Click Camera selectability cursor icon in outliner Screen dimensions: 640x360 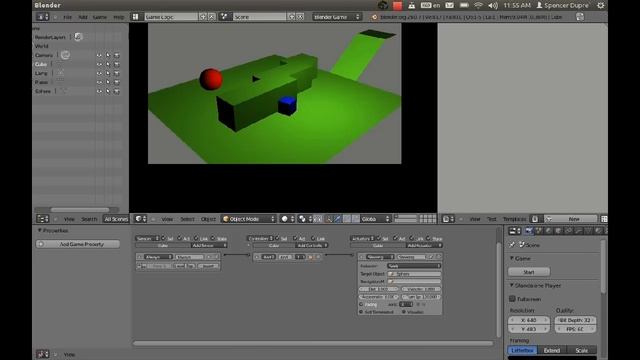click(108, 55)
